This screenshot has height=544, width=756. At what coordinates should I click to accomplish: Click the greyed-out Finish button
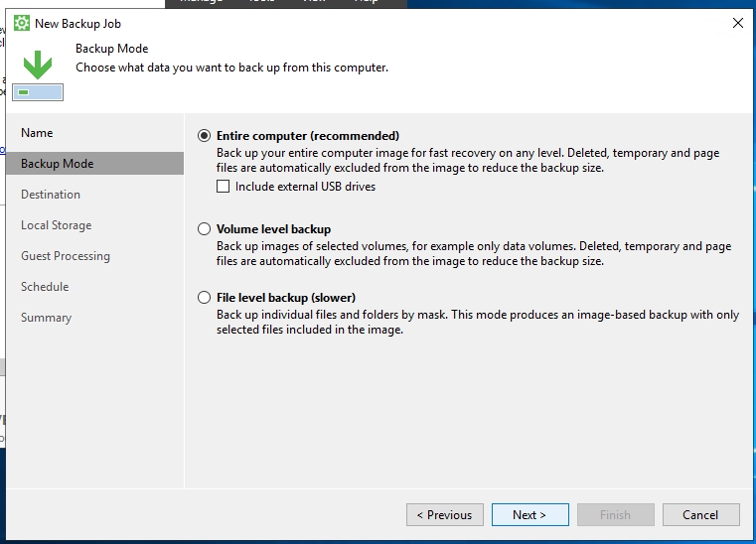pos(615,515)
